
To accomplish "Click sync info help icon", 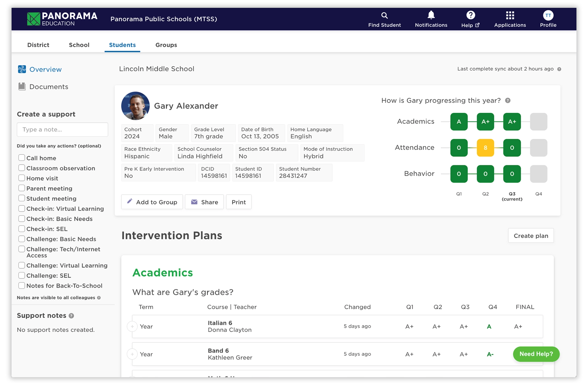I will click(x=559, y=69).
